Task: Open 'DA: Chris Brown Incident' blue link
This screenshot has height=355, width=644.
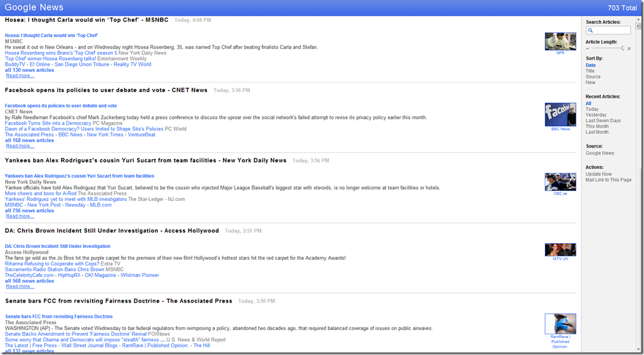Action: [58, 246]
